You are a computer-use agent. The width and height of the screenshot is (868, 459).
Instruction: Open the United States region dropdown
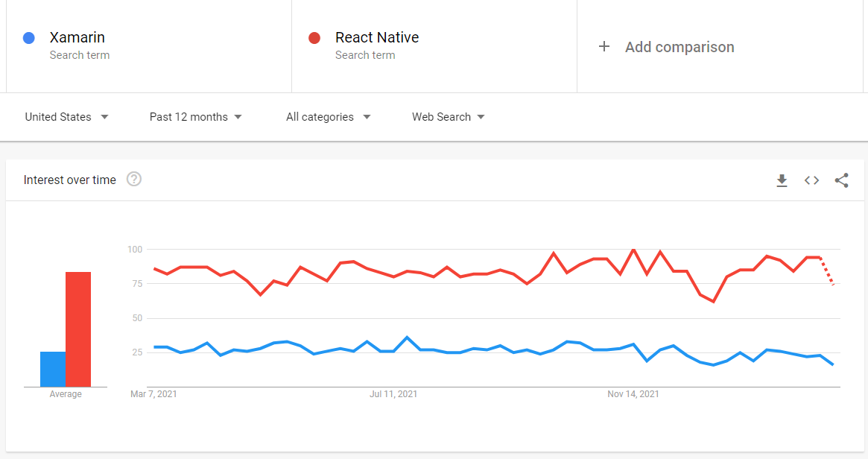[66, 117]
